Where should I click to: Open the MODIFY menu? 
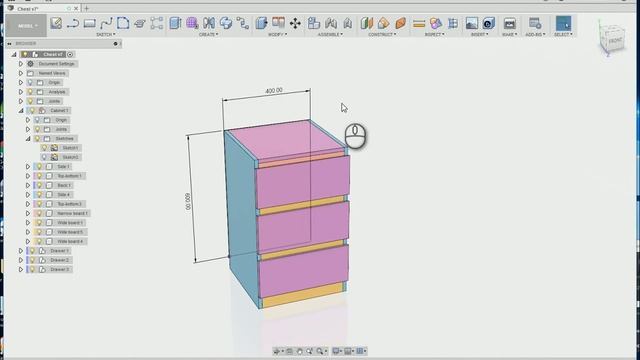coord(277,35)
